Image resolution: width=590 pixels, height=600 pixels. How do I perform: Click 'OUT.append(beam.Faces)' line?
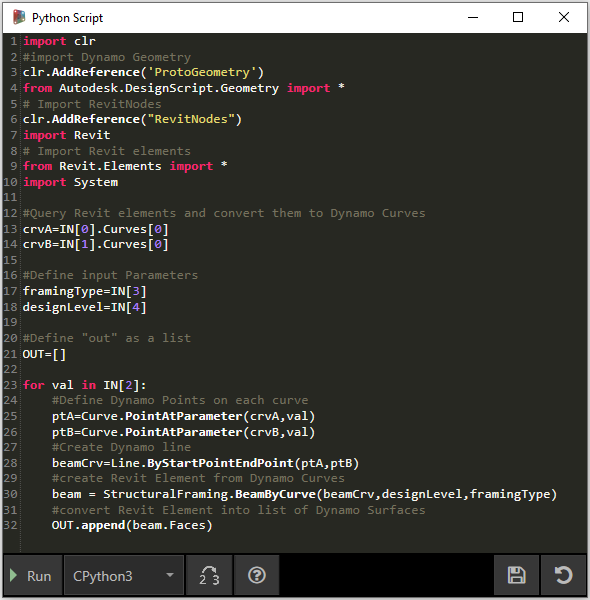tap(132, 525)
